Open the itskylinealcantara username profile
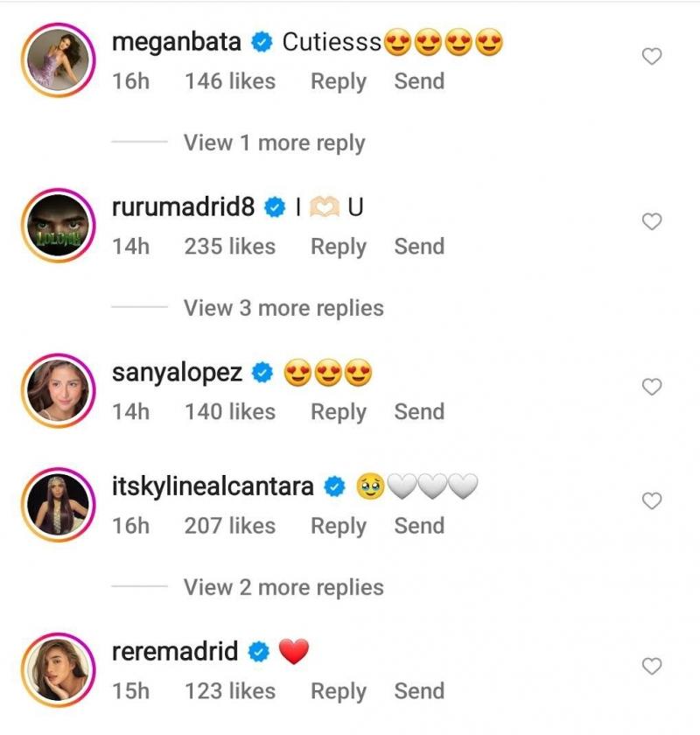This screenshot has height=735, width=700. click(x=213, y=486)
